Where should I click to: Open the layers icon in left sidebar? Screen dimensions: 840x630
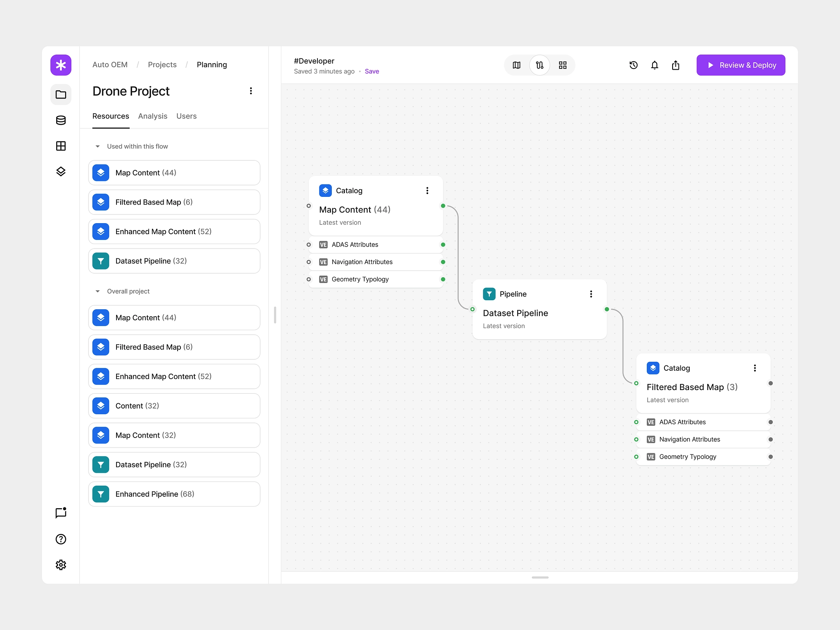[61, 171]
